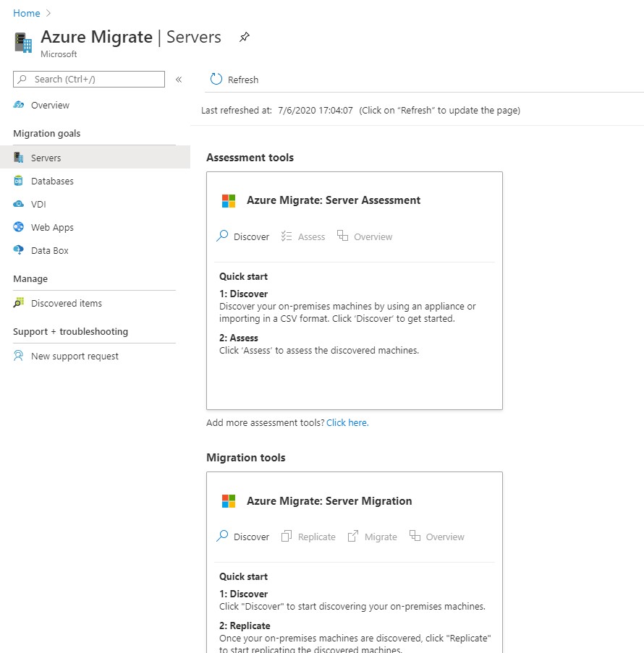Click Discover magnifier icon in Server Assessment
644x653 pixels.
point(222,236)
